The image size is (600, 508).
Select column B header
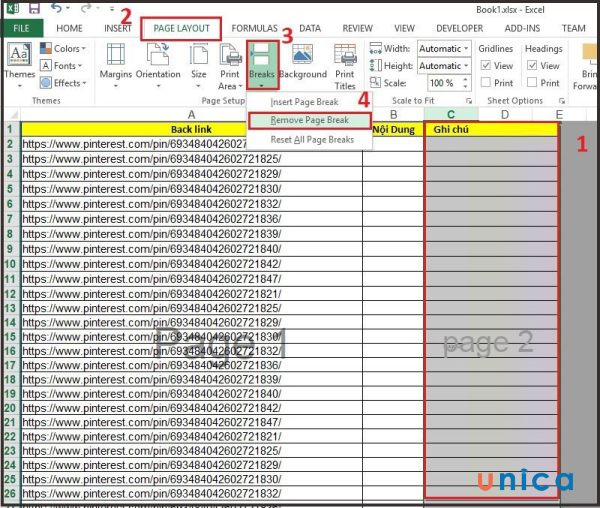tap(393, 114)
